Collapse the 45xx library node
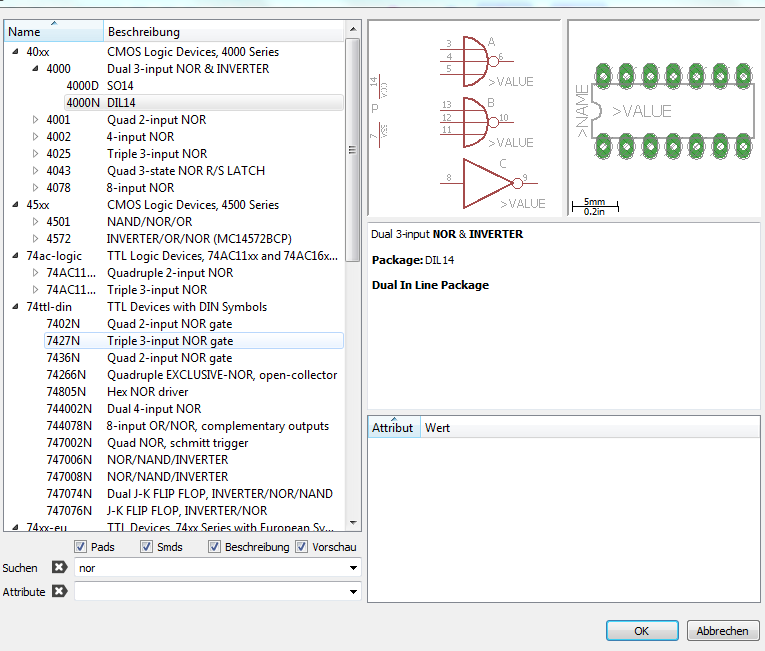This screenshot has width=765, height=651. pos(16,204)
